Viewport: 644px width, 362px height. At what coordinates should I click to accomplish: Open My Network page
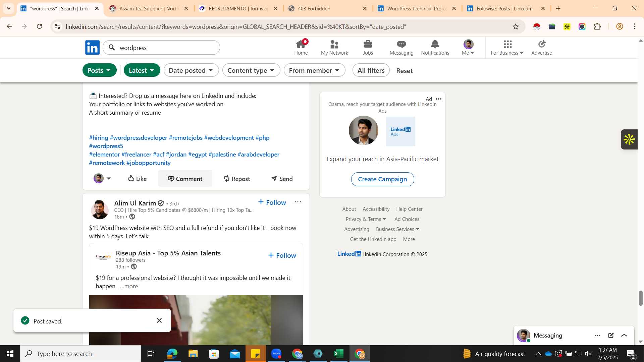point(334,47)
